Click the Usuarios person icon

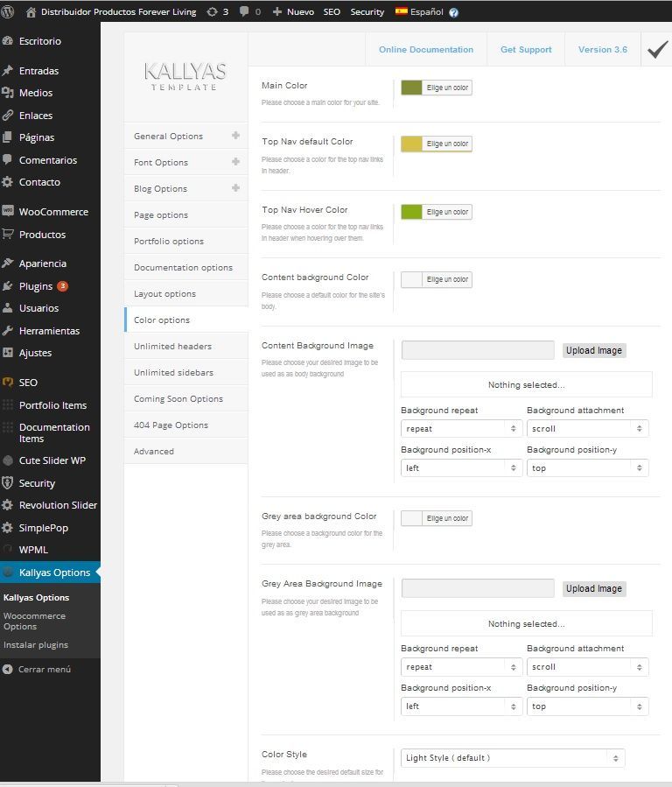8,308
